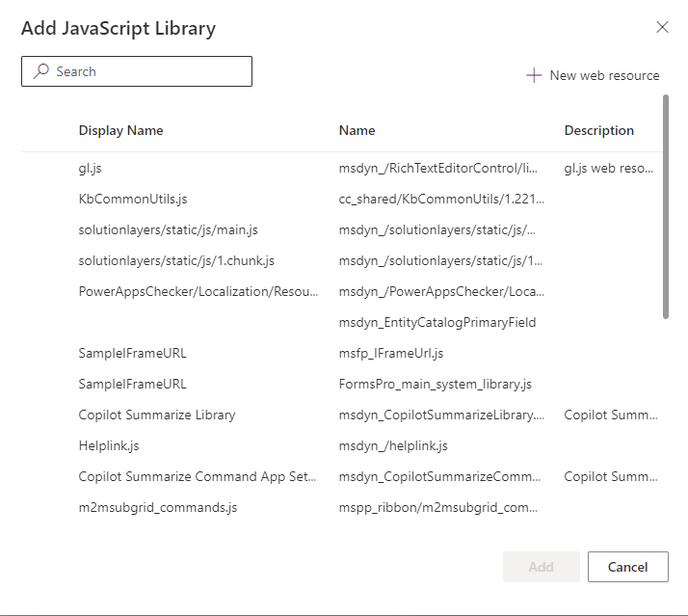
Task: Click the greyed-out Add button
Action: pyautogui.click(x=541, y=567)
